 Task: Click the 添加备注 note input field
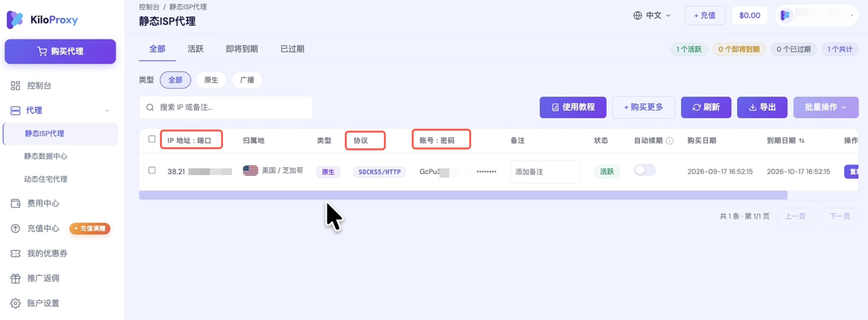(545, 172)
